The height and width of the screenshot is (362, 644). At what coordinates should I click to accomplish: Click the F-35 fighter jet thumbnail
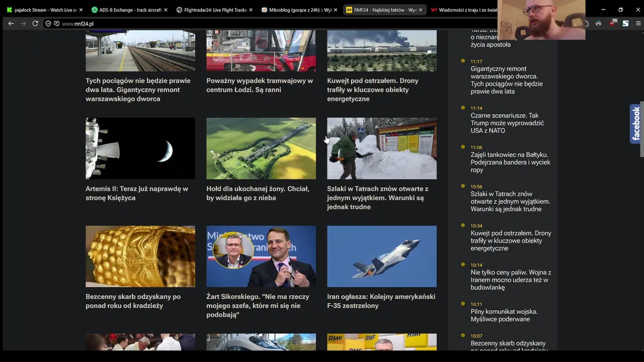[382, 256]
